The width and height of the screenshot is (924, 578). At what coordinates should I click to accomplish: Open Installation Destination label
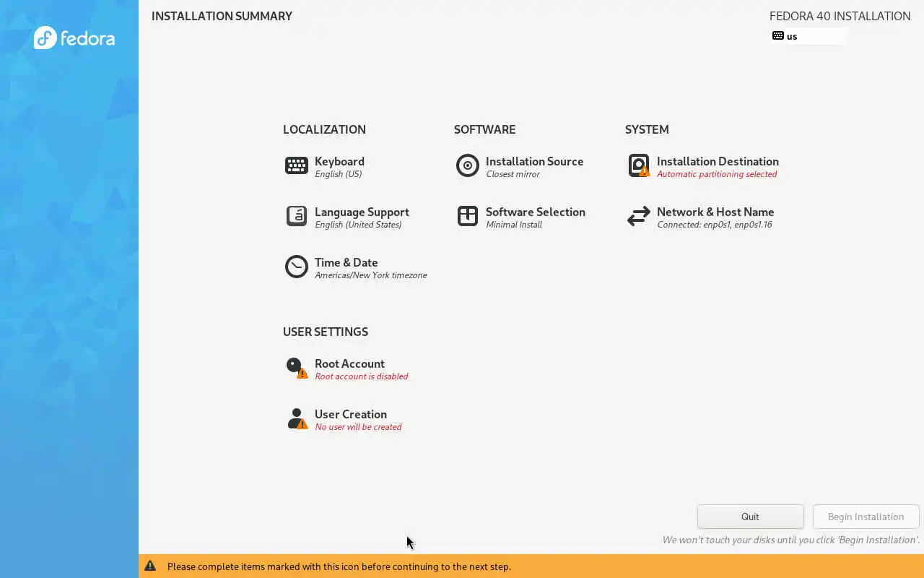718,161
